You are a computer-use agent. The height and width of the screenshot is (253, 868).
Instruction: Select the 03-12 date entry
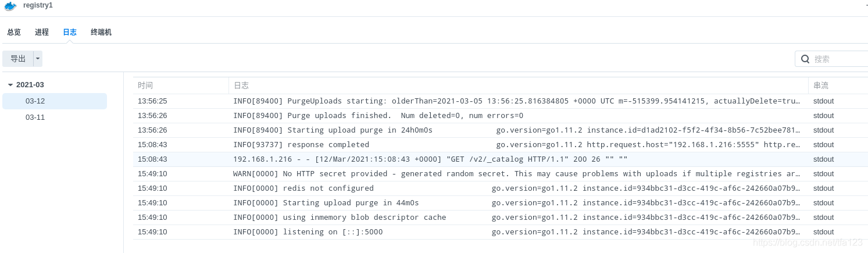(35, 101)
